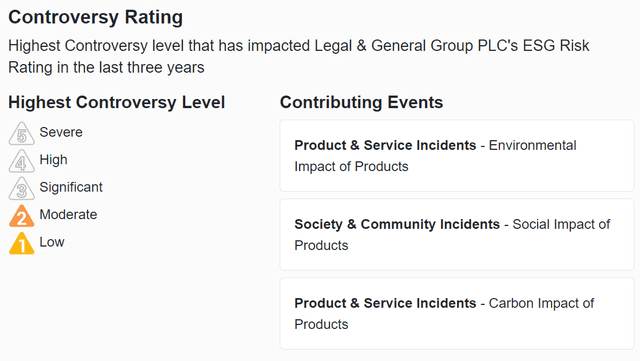The height and width of the screenshot is (361, 640).
Task: Click the High level 4 triangle icon
Action: (x=22, y=161)
